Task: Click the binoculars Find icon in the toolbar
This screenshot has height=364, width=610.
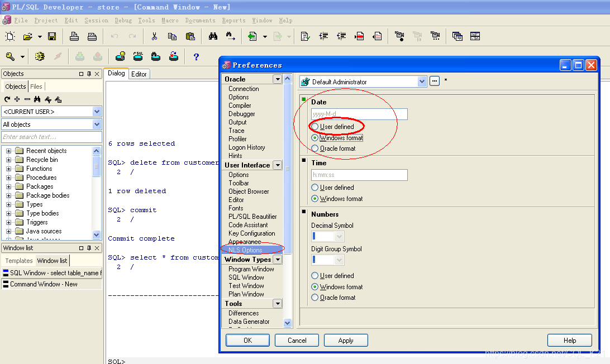Action: tap(213, 36)
